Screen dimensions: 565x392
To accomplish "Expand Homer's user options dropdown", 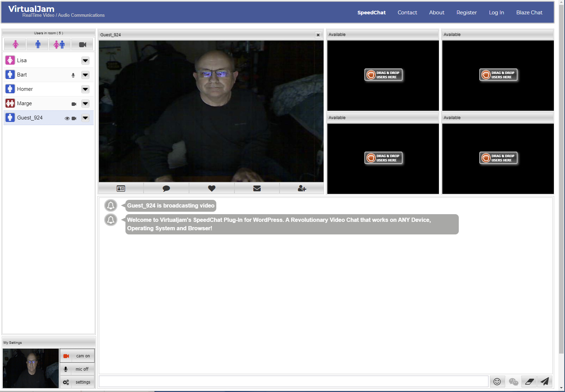I will pyautogui.click(x=85, y=89).
